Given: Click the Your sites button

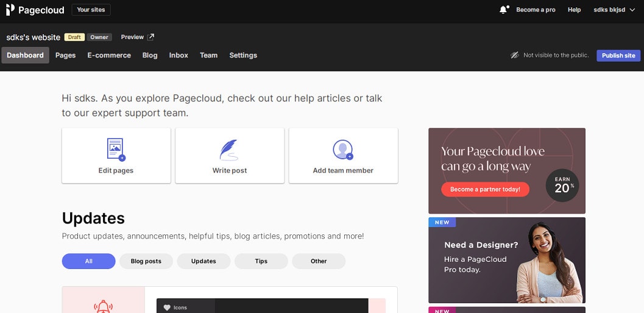Looking at the screenshot, I should [91, 10].
